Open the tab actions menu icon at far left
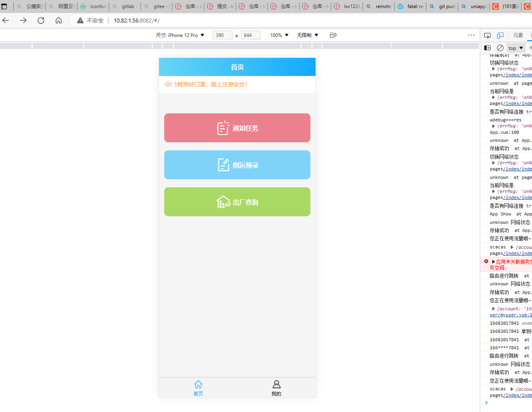The image size is (532, 412). pos(4,6)
